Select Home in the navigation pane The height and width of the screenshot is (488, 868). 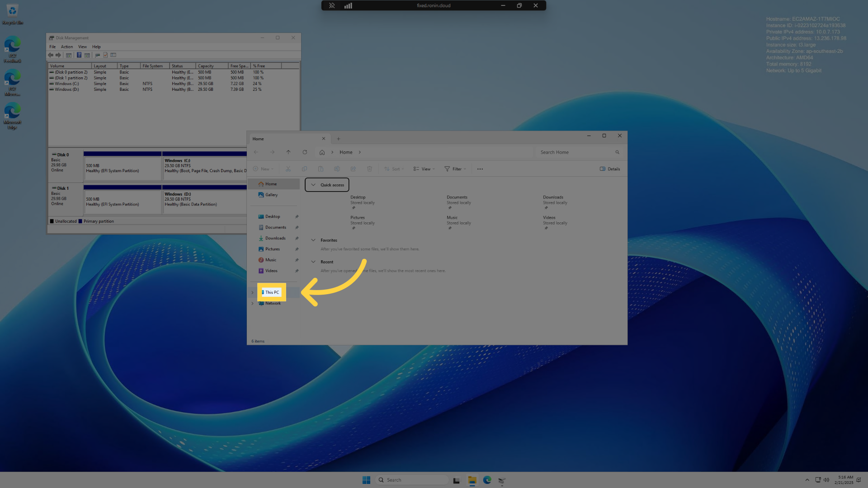[x=274, y=184]
